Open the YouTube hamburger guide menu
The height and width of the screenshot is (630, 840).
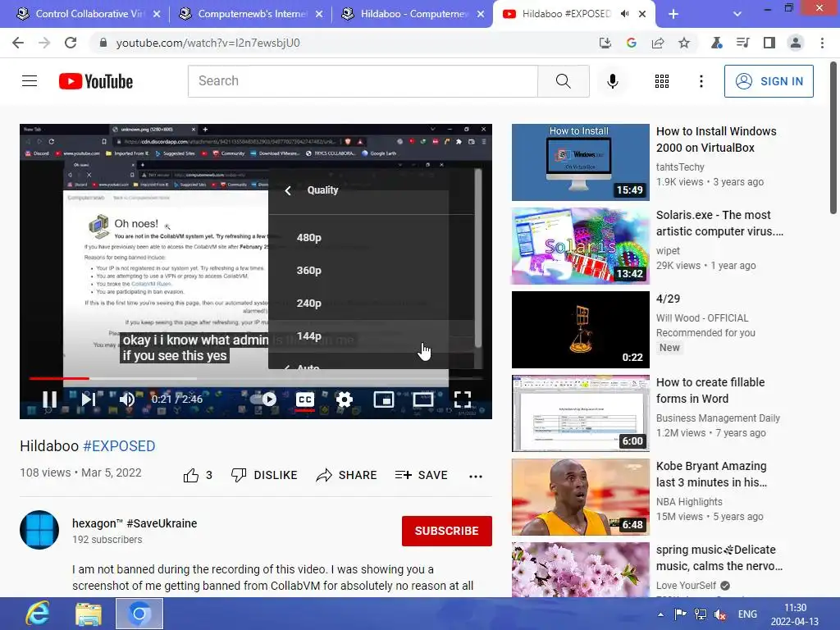pos(30,81)
